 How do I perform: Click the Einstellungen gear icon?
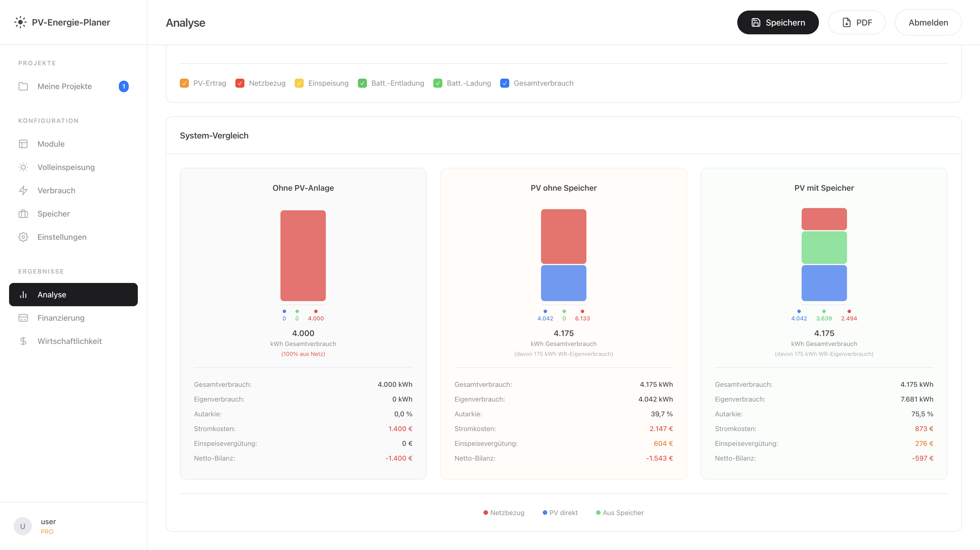pos(23,237)
